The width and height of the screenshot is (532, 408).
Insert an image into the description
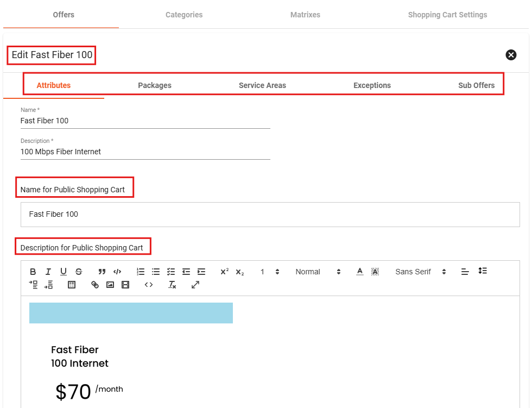click(x=110, y=285)
